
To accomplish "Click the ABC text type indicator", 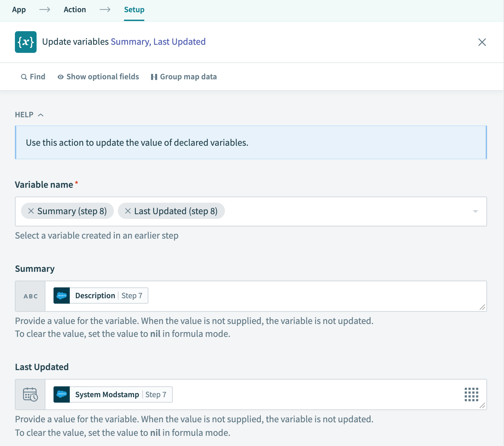I will (30, 296).
